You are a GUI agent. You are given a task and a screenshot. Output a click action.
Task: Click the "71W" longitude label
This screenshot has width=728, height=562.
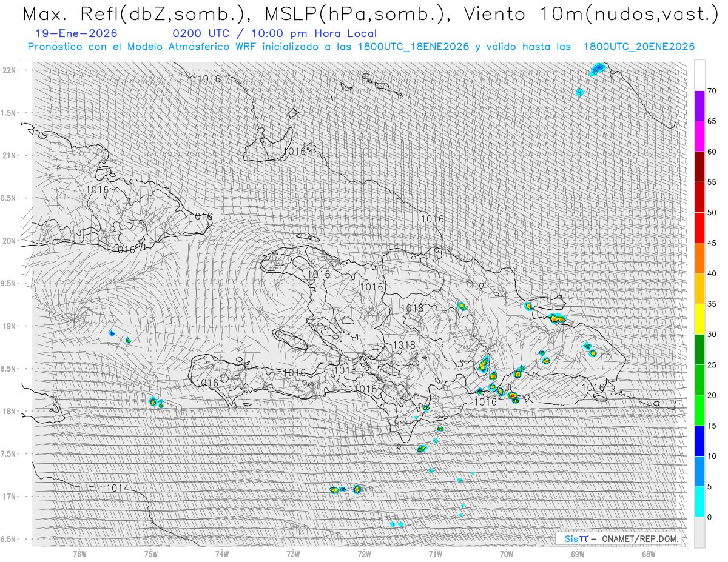tap(435, 553)
